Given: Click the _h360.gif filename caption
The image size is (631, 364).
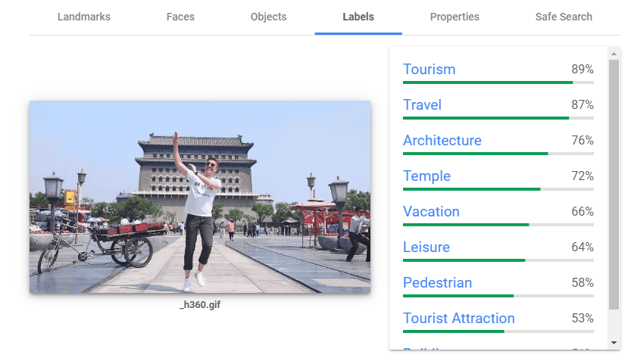Looking at the screenshot, I should [x=200, y=305].
